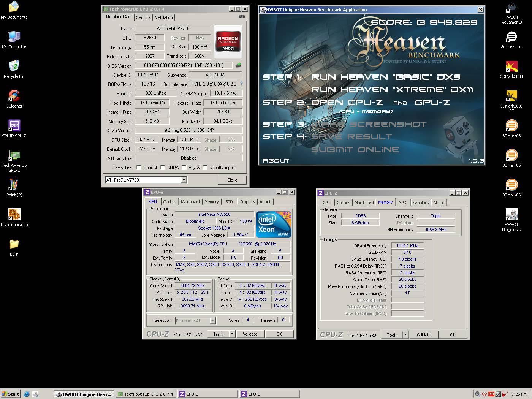532x399 pixels.
Task: Open SPD tab in CPU-Z Memory window
Action: (403, 203)
